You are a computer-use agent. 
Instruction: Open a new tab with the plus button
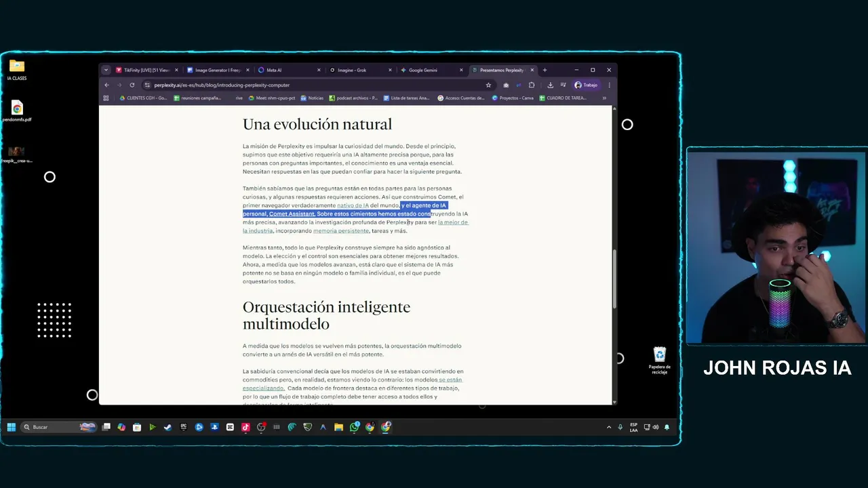coord(545,70)
